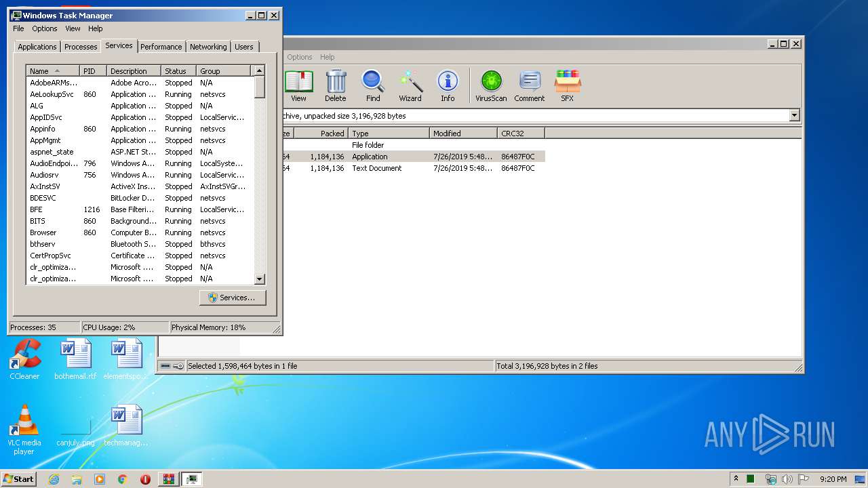This screenshot has width=868, height=488.
Task: Switch to WinRAR taskbar button
Action: [x=168, y=479]
